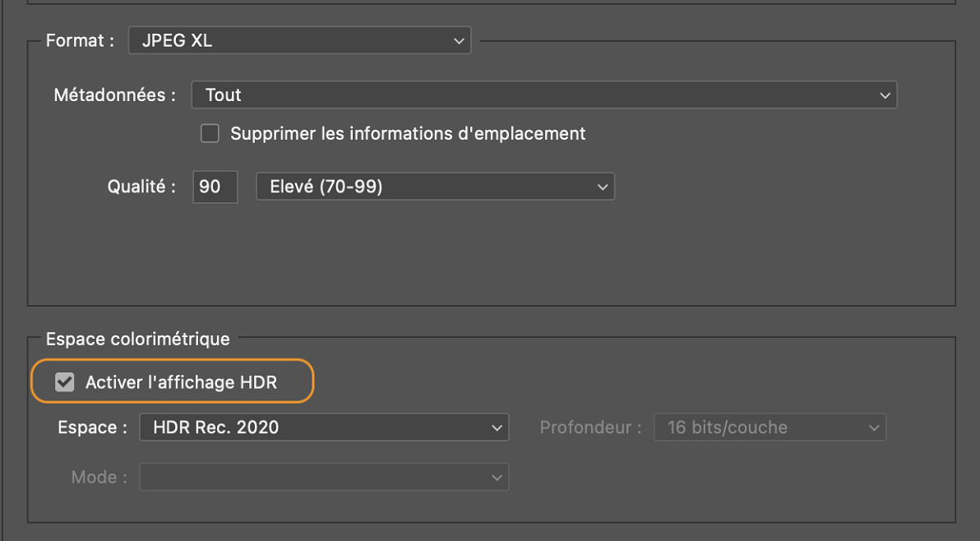Click the chevron arrow of the Espace dropdown
Screen dimensions: 980x541
[x=497, y=428]
